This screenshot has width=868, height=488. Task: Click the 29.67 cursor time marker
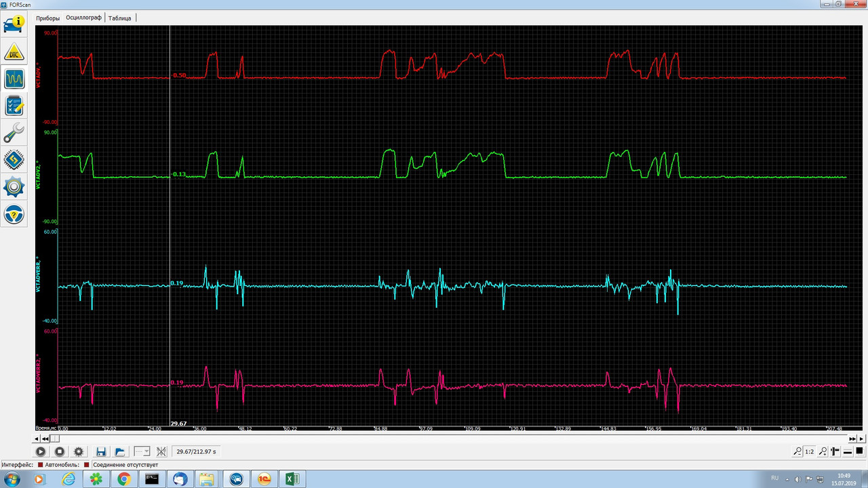[x=178, y=424]
